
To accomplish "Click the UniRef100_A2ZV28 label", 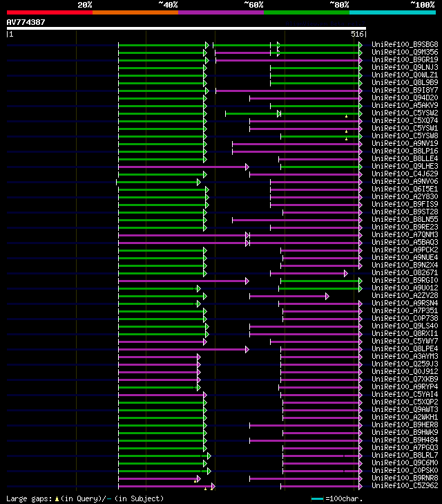I will click(405, 295).
